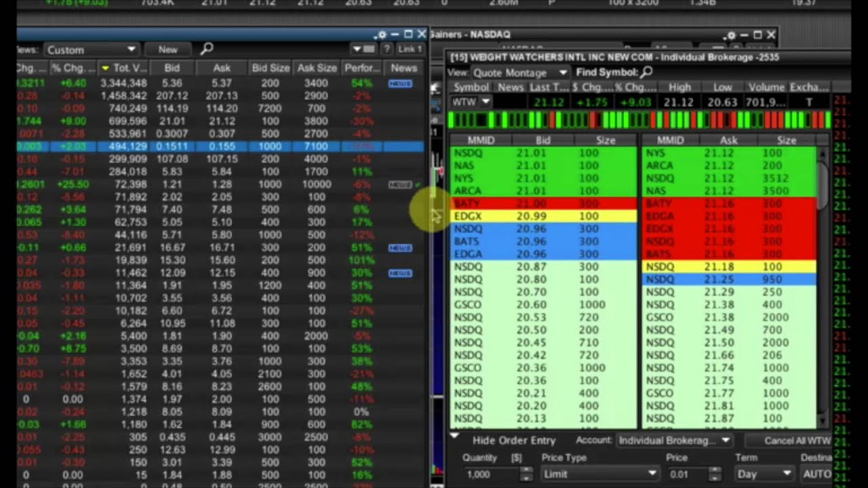868x488 pixels.
Task: Select the red BATY bid row at 21.00
Action: point(543,203)
